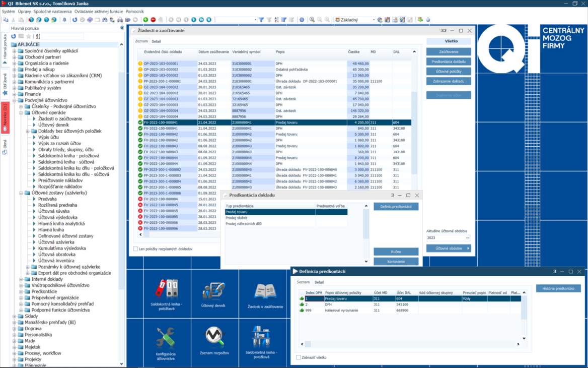Select the Hlavná kniha tree item
Screen dimensions: 588x368
[x=51, y=230]
